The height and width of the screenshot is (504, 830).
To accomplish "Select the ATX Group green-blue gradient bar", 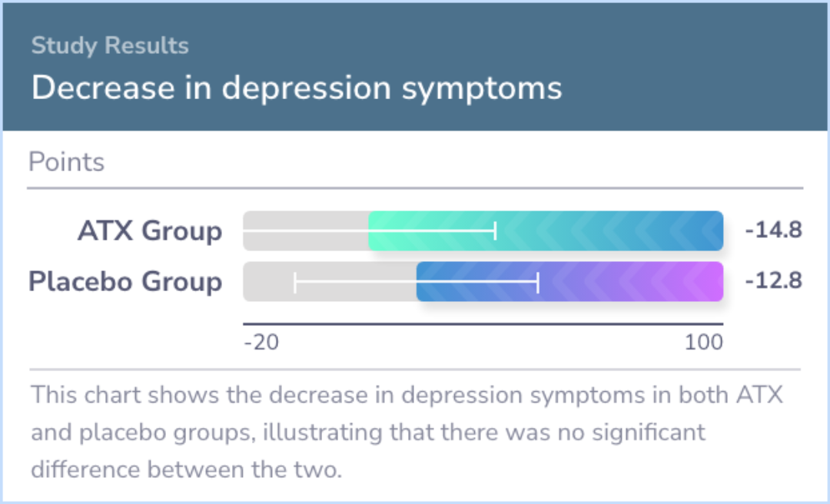I will (x=546, y=230).
